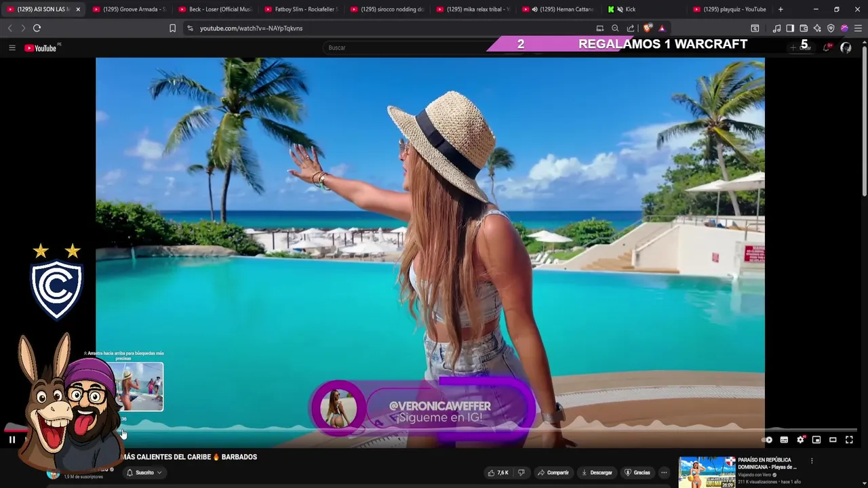Screen dimensions: 868x488
Task: Open the Brave Wallet icon
Action: 804,28
